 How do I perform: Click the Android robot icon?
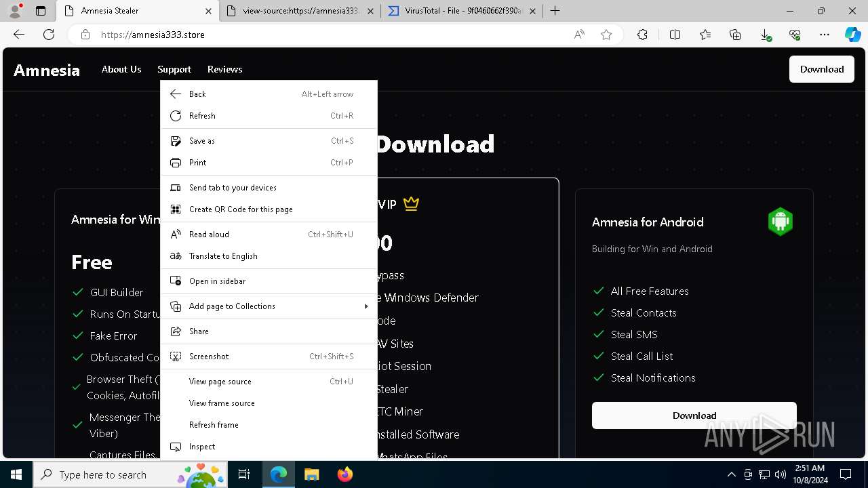pos(781,222)
